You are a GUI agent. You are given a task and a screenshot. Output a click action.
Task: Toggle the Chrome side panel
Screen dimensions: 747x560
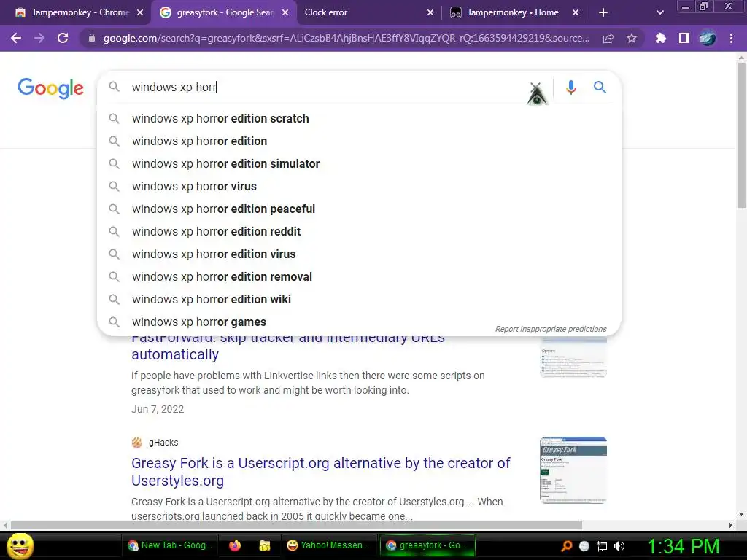click(684, 38)
